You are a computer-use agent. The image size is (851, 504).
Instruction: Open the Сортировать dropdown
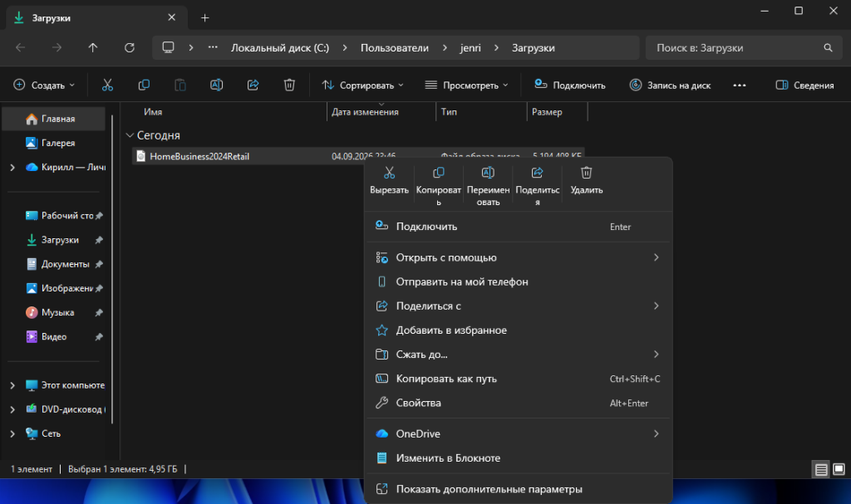coord(362,86)
